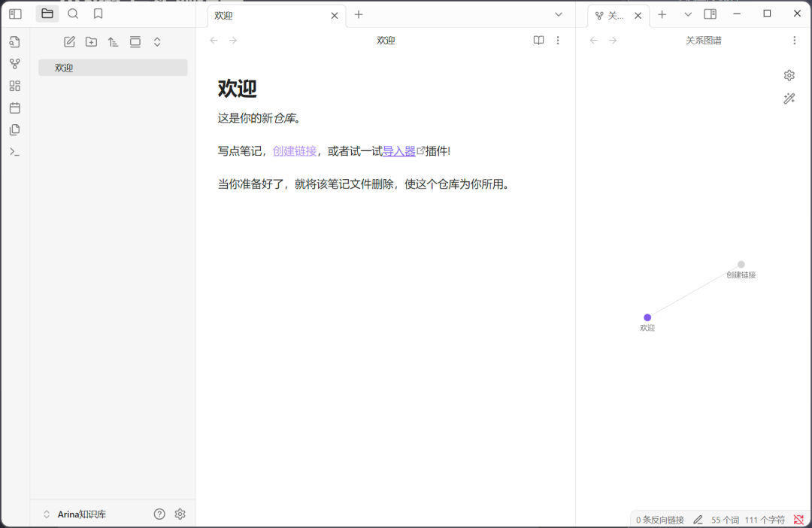The width and height of the screenshot is (812, 528).
Task: Open graph view from left ribbon
Action: [15, 64]
